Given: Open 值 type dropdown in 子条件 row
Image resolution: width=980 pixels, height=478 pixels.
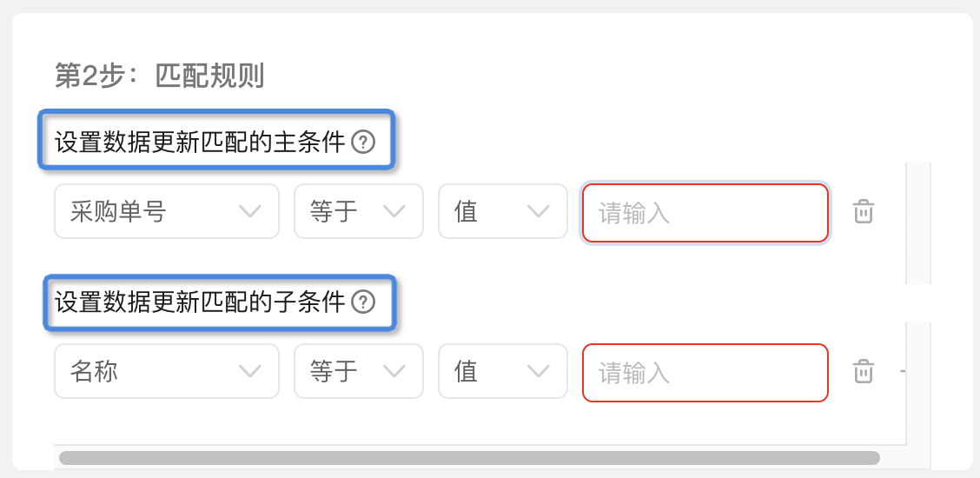Looking at the screenshot, I should (x=503, y=371).
